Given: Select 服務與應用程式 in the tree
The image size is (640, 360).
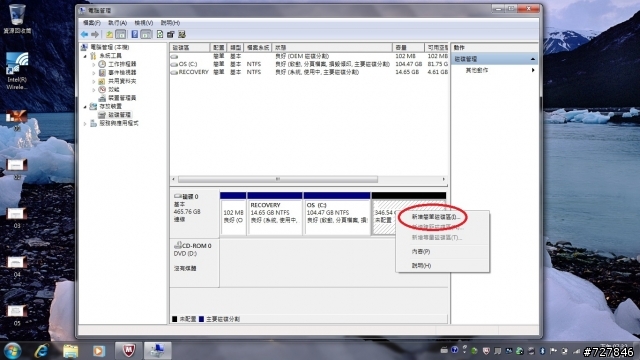Looking at the screenshot, I should point(119,123).
